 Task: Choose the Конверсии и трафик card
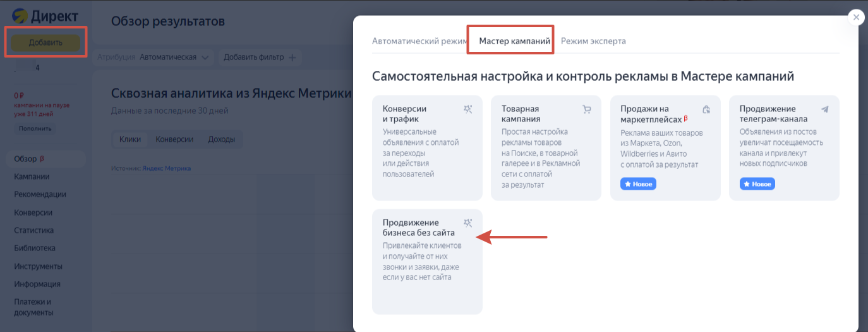[x=427, y=148]
